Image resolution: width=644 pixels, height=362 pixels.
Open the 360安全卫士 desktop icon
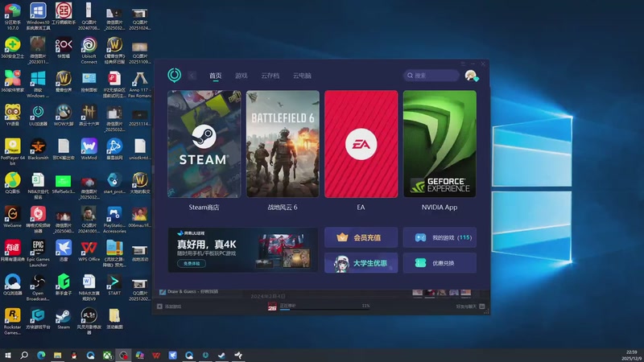tap(12, 47)
